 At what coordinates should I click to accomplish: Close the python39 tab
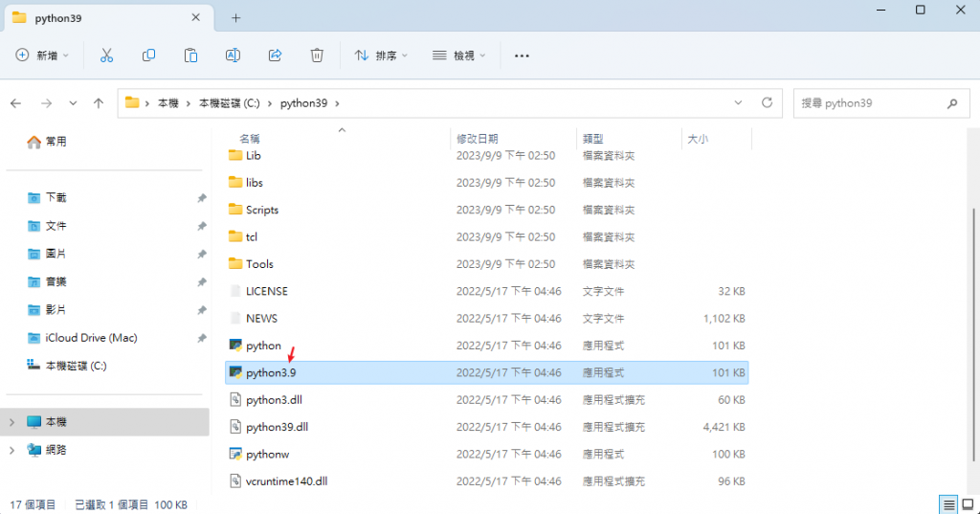coord(195,17)
